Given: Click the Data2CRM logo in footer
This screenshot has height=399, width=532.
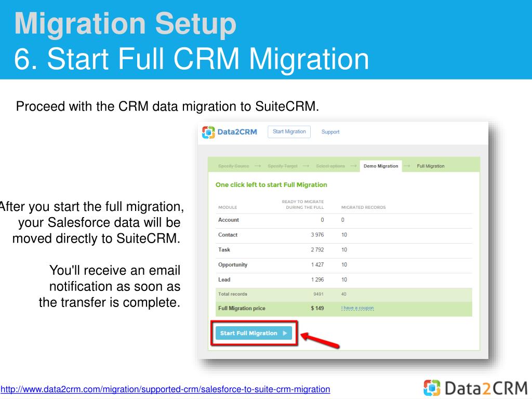Looking at the screenshot, I should pos(475,388).
